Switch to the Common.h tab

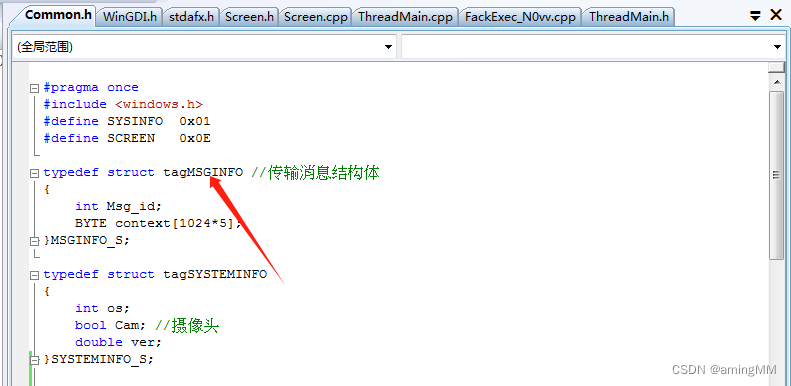click(58, 15)
